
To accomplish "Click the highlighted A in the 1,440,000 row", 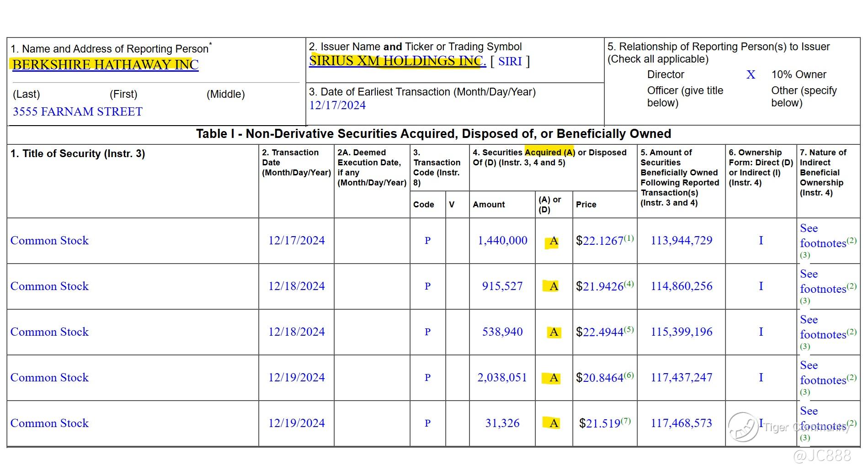I will click(x=554, y=241).
